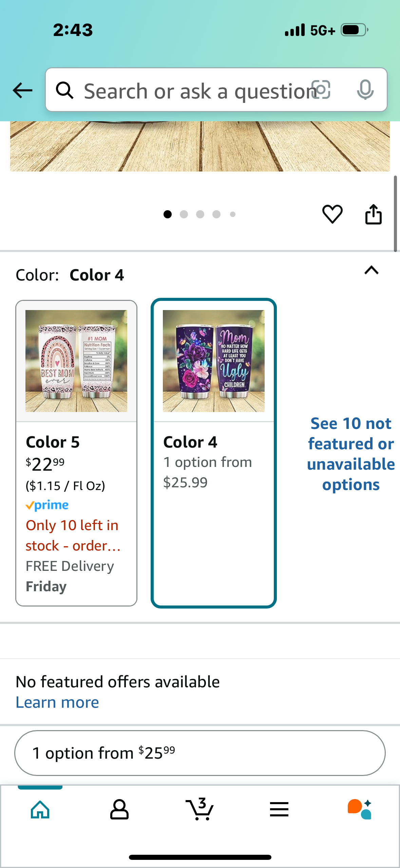Tap the share icon
This screenshot has height=868, width=400.
[373, 214]
